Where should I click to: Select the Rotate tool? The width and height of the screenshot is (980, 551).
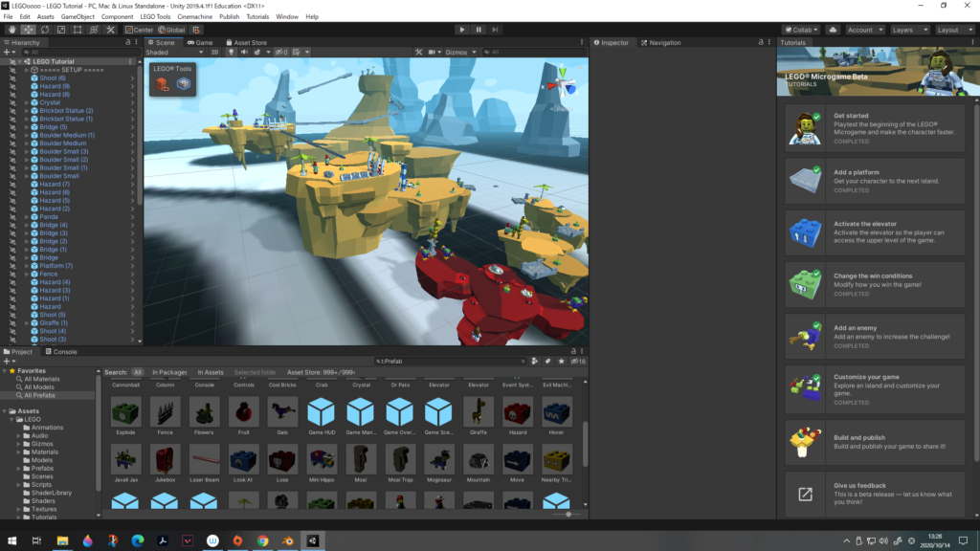[44, 30]
